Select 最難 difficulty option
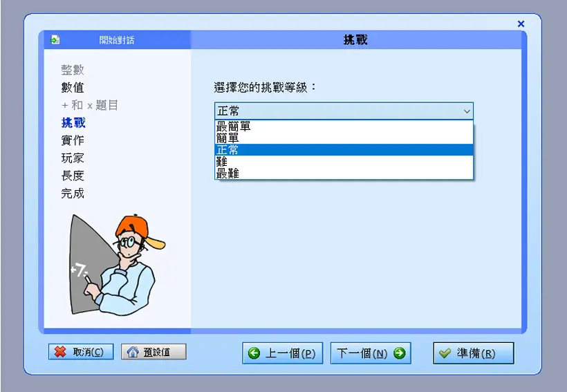Viewport: 567px width, 392px height. 344,174
